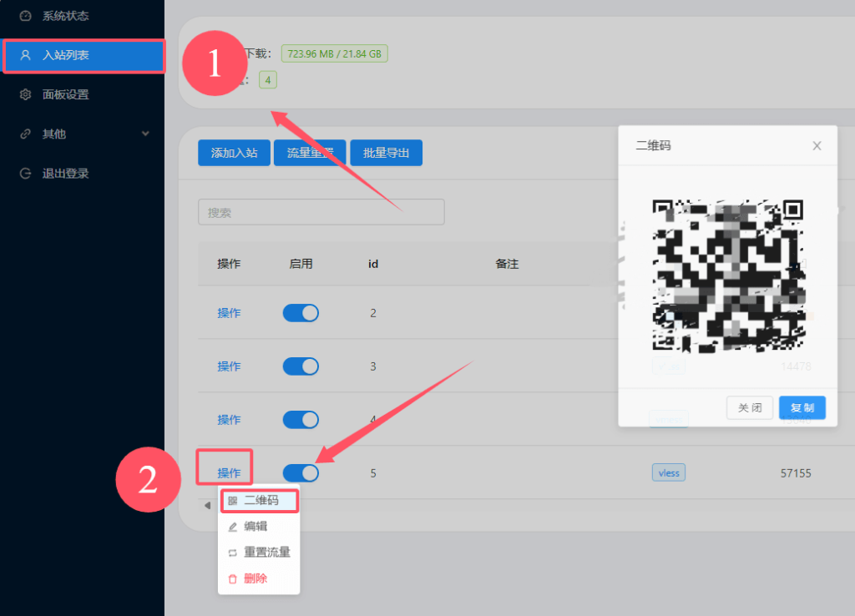855x616 pixels.
Task: Click the link icon beside 其他
Action: 25,134
